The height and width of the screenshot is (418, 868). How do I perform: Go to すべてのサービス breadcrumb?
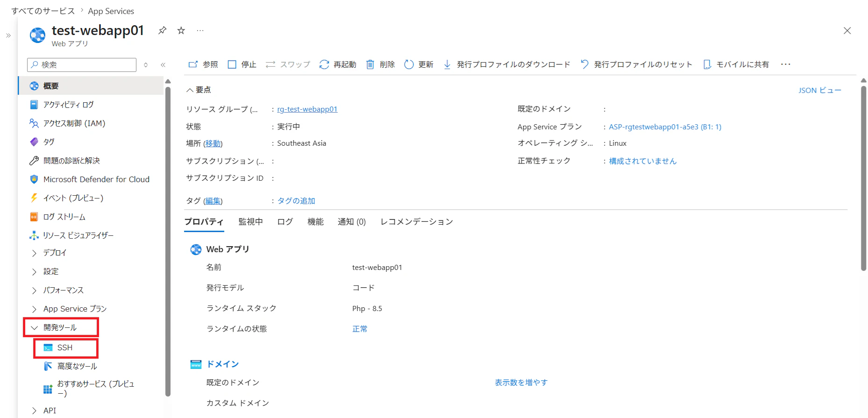click(x=43, y=11)
